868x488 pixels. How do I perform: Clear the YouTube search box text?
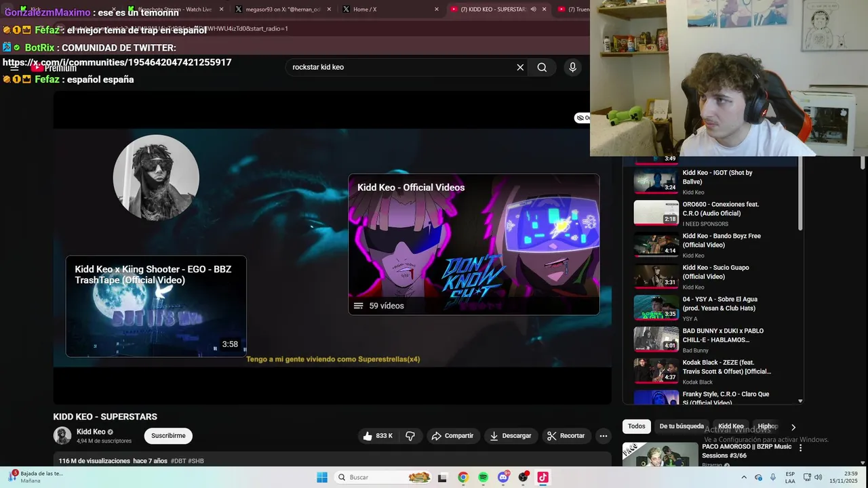520,67
